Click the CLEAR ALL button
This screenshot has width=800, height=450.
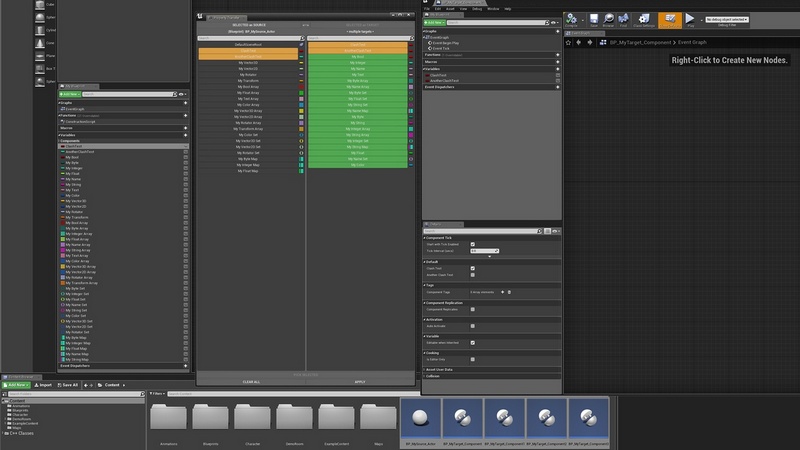tap(251, 381)
